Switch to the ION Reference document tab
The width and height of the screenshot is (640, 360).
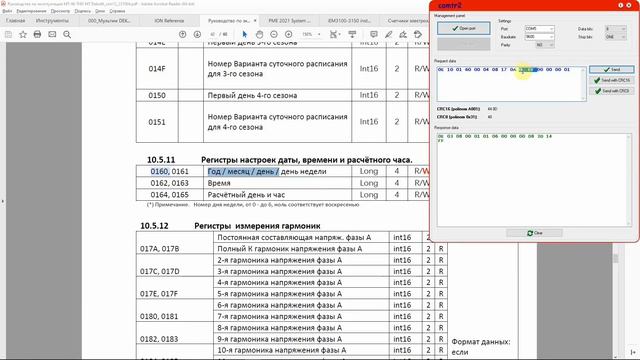pyautogui.click(x=169, y=20)
